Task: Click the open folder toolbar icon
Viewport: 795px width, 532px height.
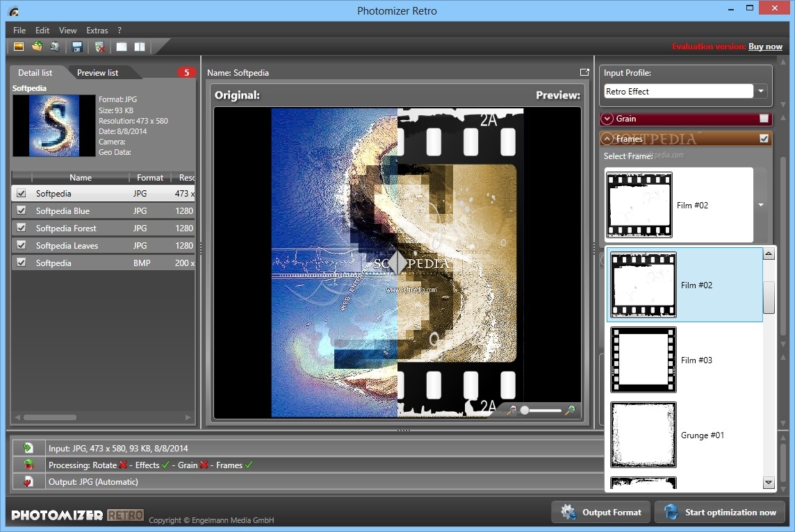Action: 37,47
